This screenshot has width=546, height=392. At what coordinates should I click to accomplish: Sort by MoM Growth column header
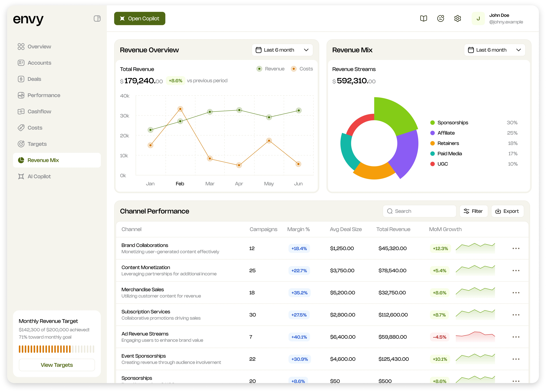[x=445, y=229]
